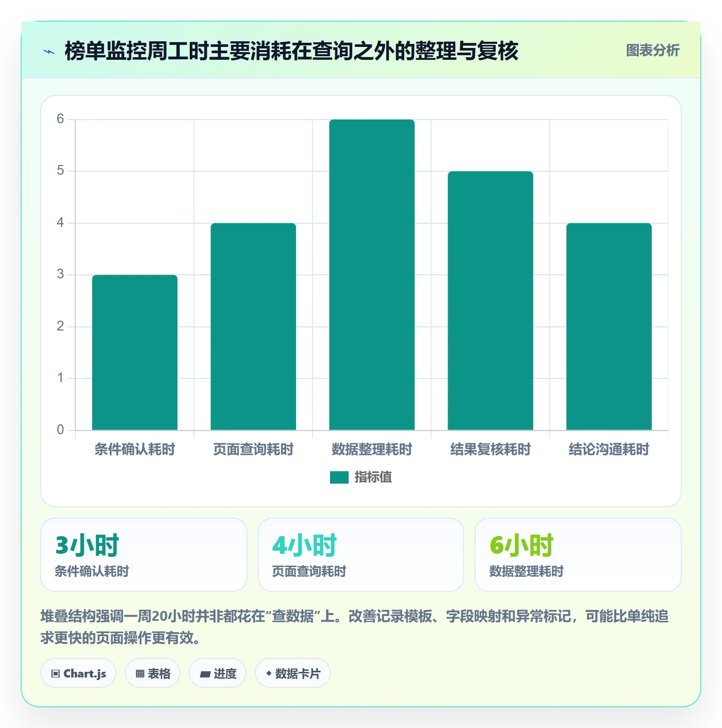Open the 6小时 数据整理耗时 data card
Image resolution: width=722 pixels, height=728 pixels.
[x=578, y=555]
